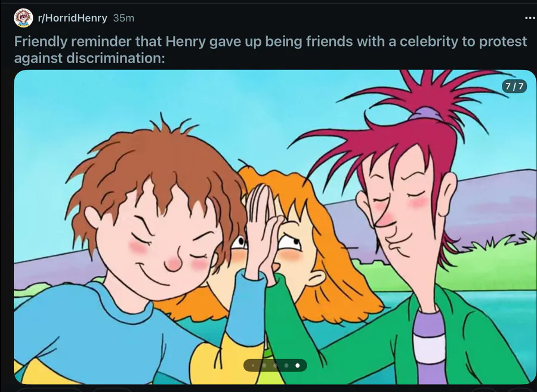Open the three-dot post options menu
537x392 pixels.
(530, 18)
